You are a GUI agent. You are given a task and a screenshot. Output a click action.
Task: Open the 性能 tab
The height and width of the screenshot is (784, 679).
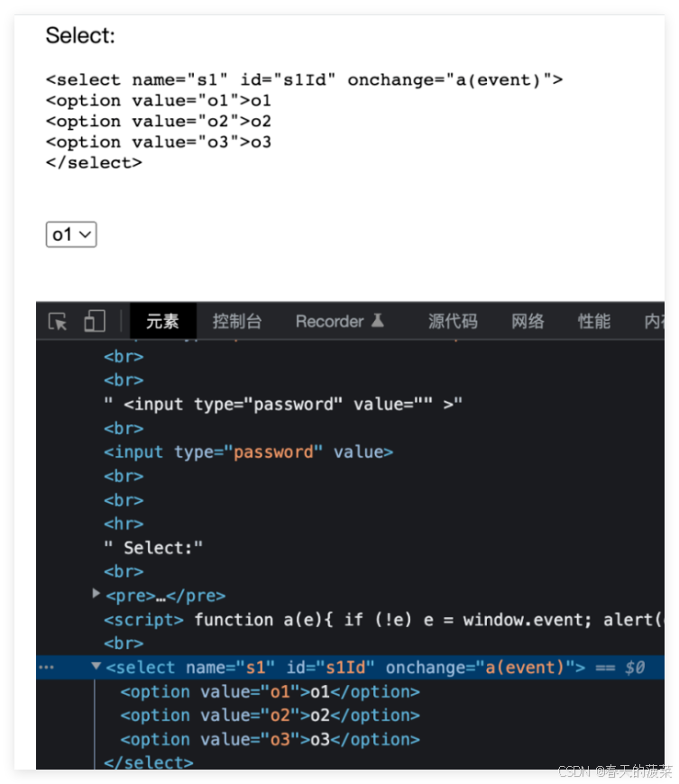[593, 321]
